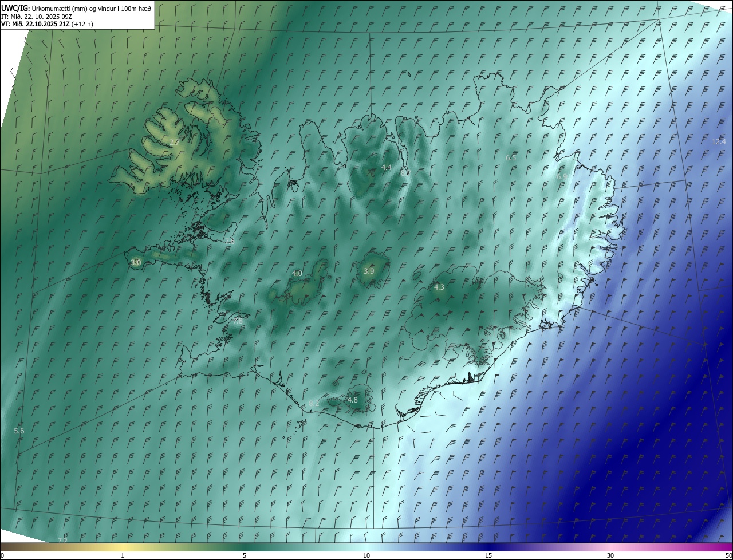
Task: Click the 1 tick on the color scale
Action: (x=123, y=555)
